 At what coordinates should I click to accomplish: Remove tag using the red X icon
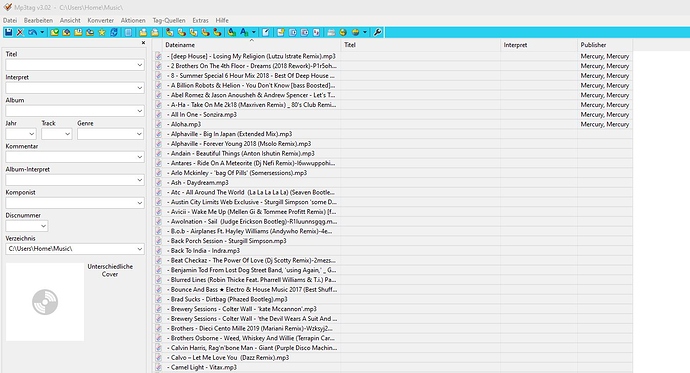click(20, 32)
